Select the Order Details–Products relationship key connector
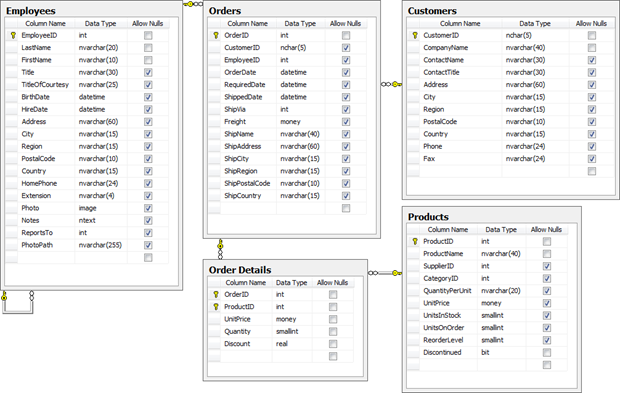Screen dimensions: 620x393 click(x=397, y=273)
